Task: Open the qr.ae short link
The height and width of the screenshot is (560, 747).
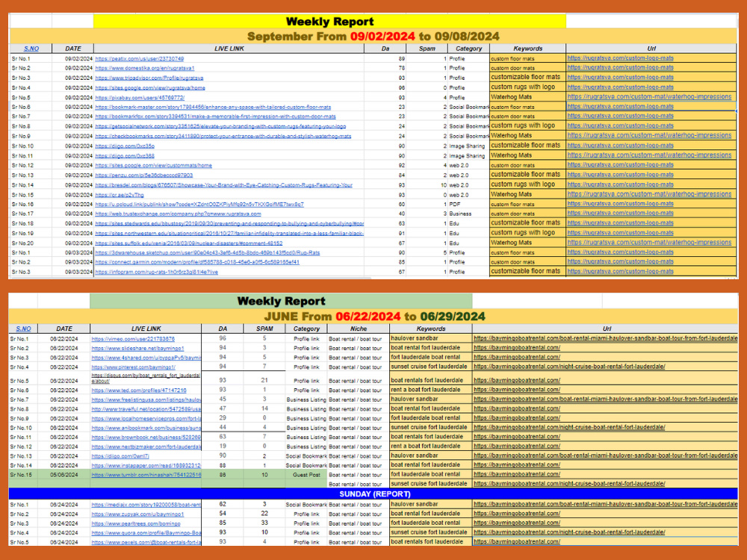Action: click(x=119, y=195)
